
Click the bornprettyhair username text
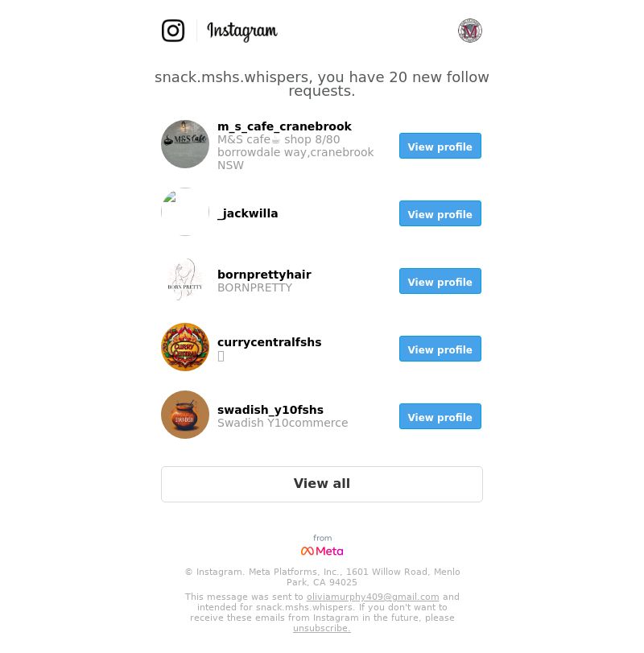click(x=264, y=275)
